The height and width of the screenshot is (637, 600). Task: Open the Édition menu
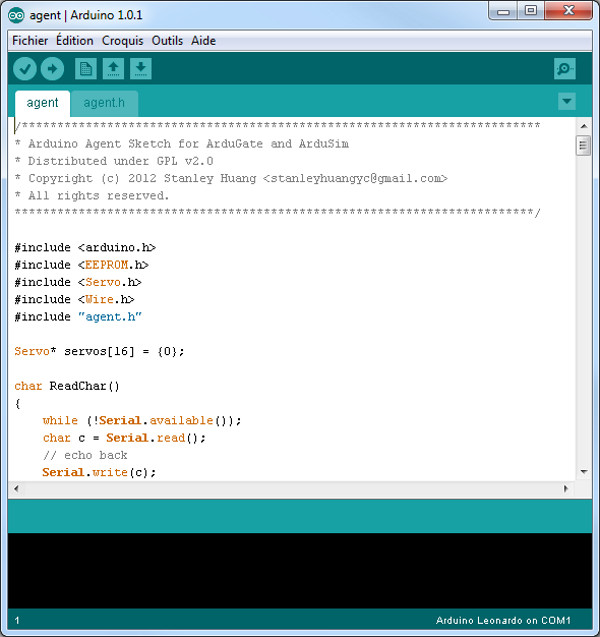tap(75, 41)
